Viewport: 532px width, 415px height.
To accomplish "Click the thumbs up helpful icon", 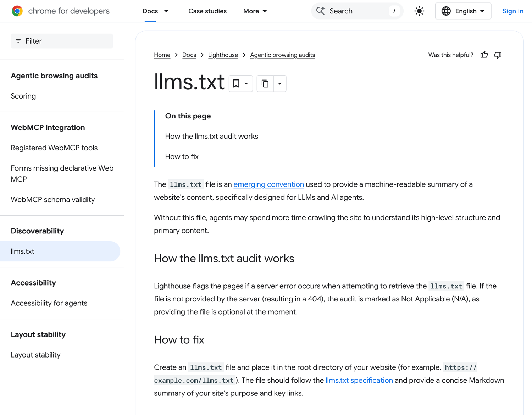I will point(484,55).
